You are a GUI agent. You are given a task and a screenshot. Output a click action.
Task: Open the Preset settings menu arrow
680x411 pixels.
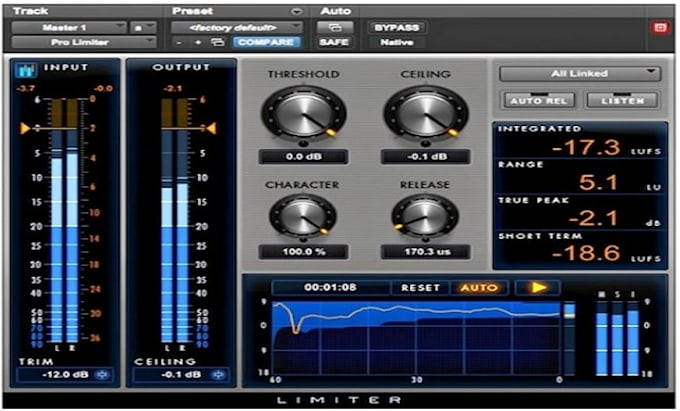(297, 11)
